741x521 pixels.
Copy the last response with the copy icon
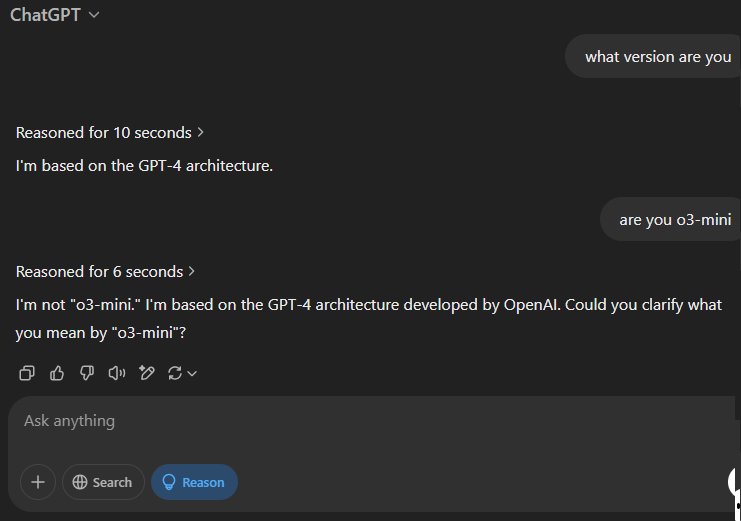tap(27, 373)
